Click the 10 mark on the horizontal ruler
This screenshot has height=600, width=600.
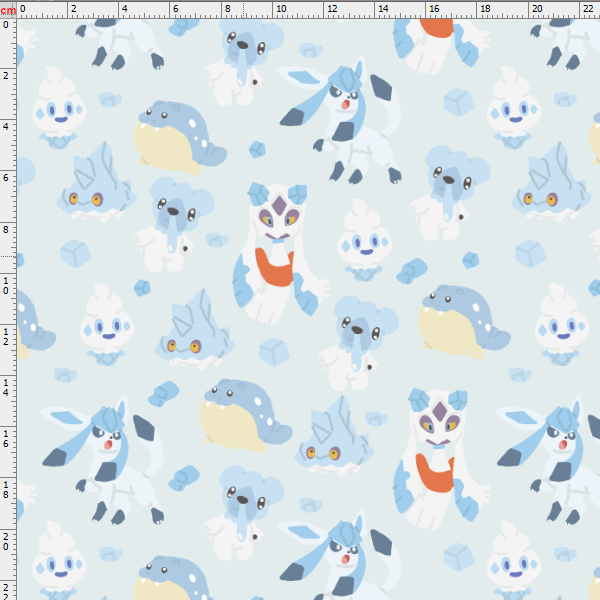click(x=281, y=8)
